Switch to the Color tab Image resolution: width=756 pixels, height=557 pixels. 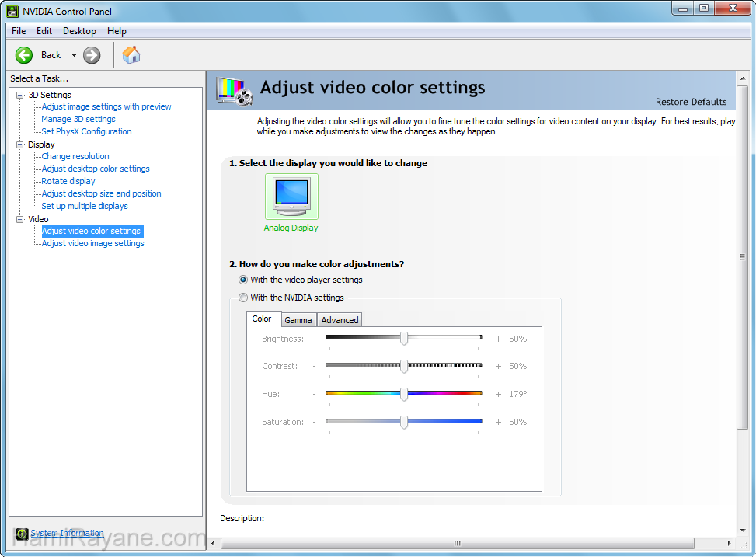pos(262,319)
